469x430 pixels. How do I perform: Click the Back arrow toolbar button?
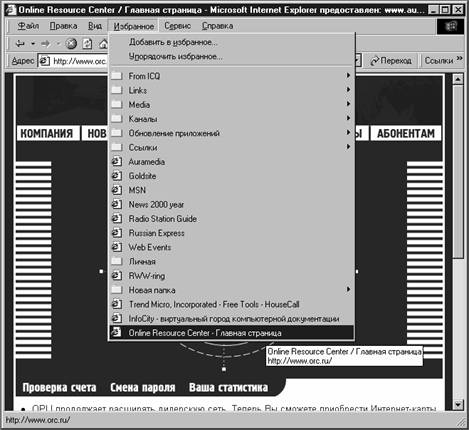pos(20,44)
